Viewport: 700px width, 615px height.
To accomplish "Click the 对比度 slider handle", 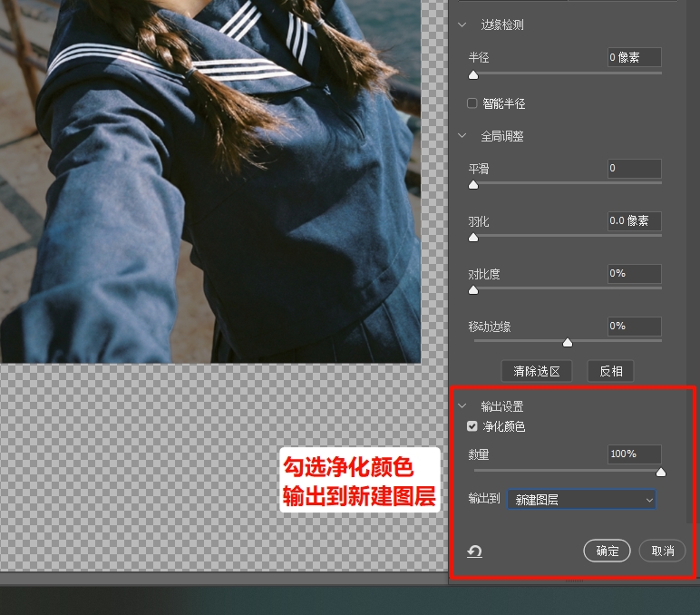I will point(473,290).
